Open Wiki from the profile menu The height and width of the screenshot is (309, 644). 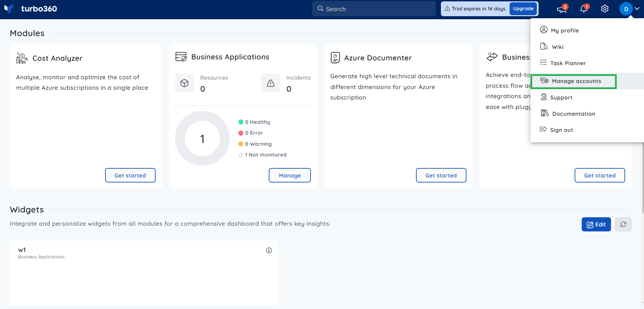tap(587, 47)
